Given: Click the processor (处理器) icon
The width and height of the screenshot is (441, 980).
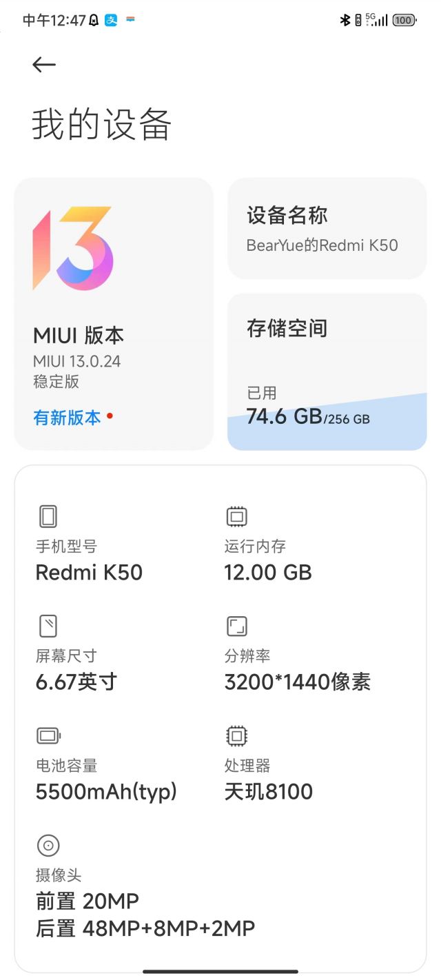Looking at the screenshot, I should tap(236, 735).
